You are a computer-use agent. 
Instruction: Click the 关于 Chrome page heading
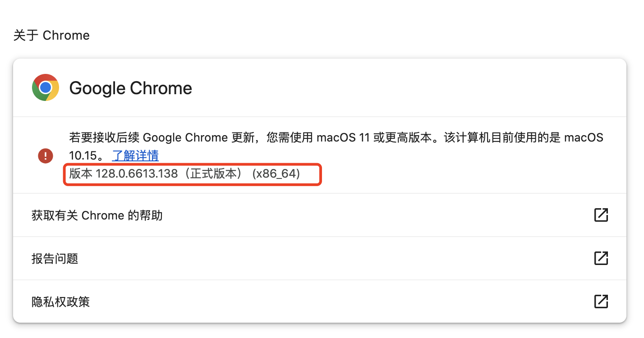[51, 35]
